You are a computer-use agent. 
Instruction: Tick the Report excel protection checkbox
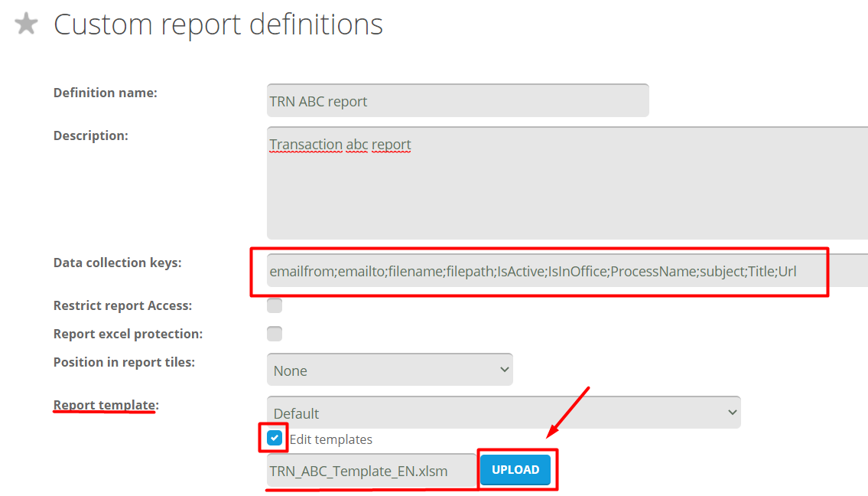pos(275,334)
